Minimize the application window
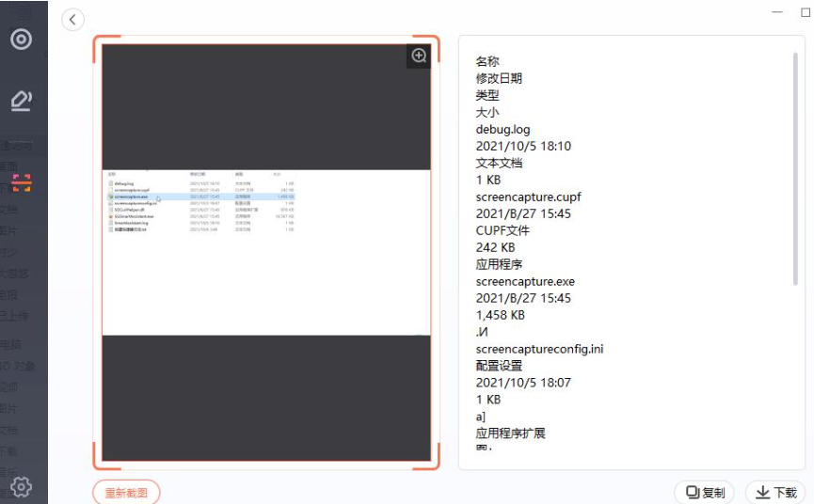814x504 pixels. tap(777, 13)
